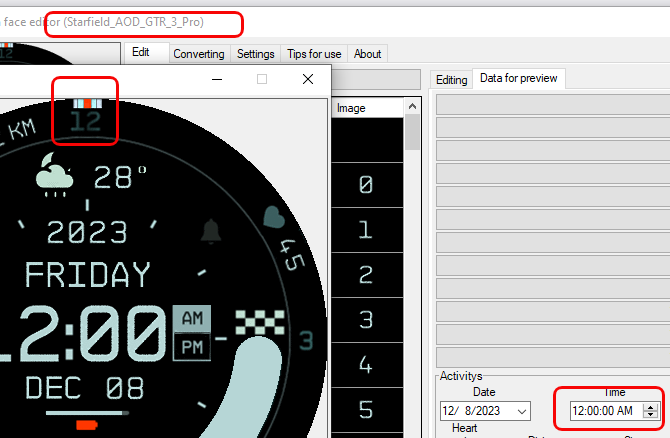Click the weather cloud icon on watch face
This screenshot has width=670, height=438.
pos(54,175)
